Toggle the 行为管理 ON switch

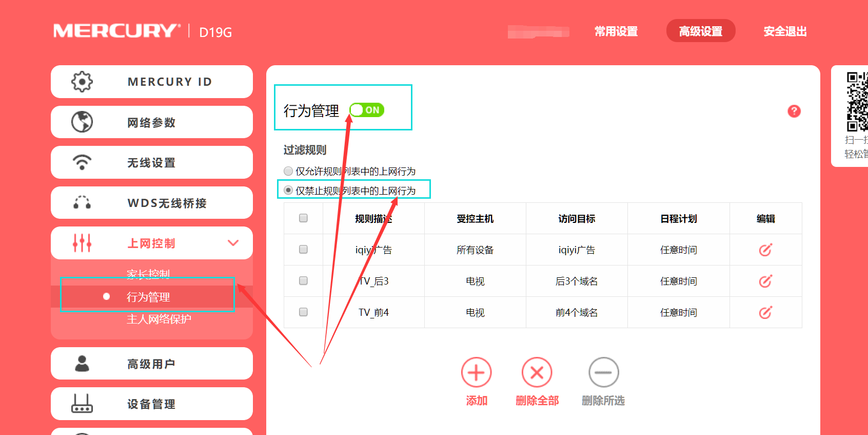367,110
